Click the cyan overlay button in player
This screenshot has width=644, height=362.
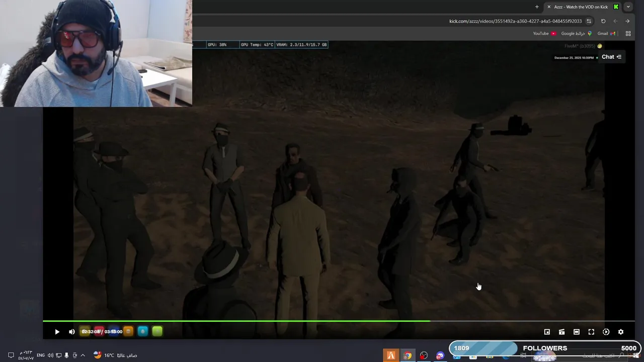pos(143,331)
